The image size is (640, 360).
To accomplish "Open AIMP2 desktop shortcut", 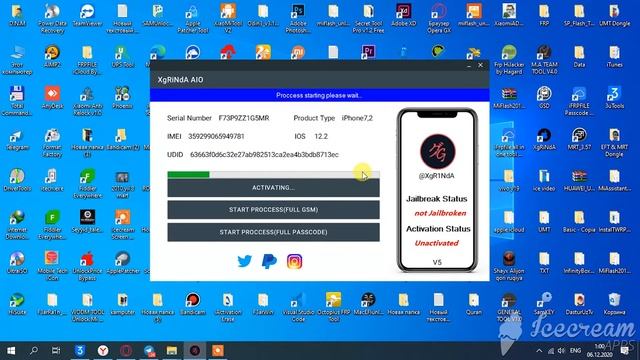I will [52, 57].
